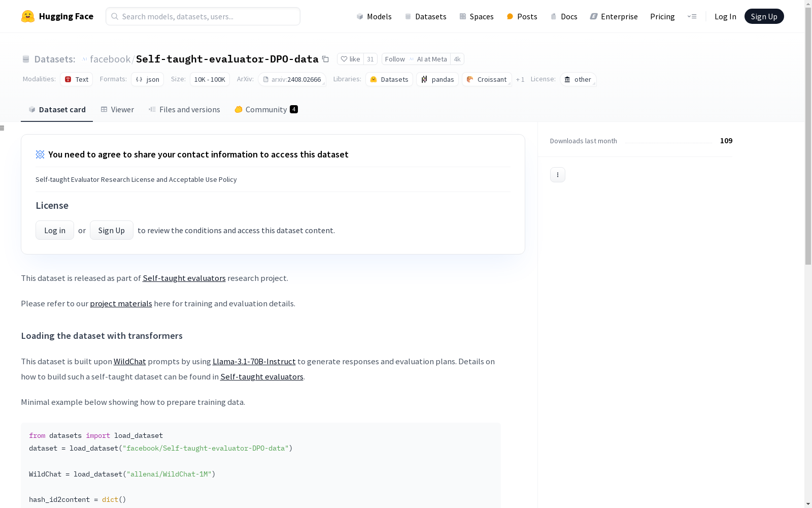Select the 10K - 100K size tag
Screen dimensions: 812x508
(x=210, y=79)
